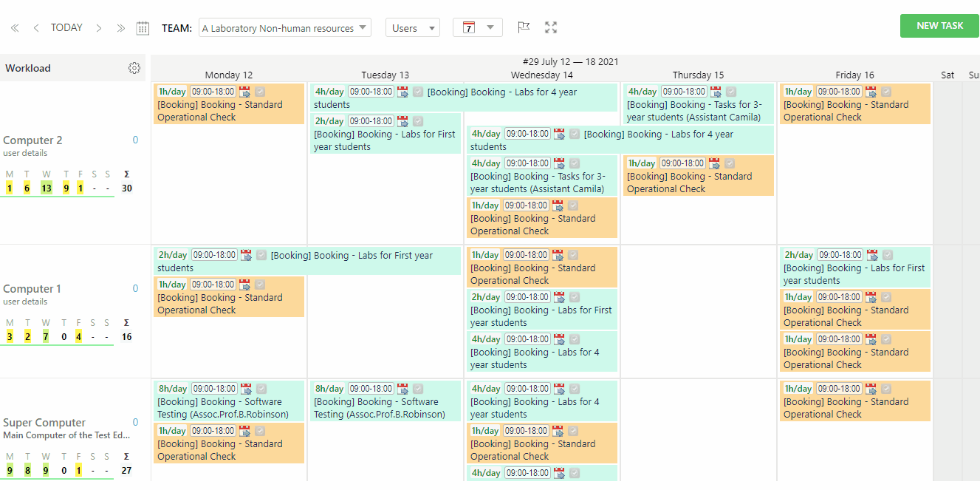
Task: Jump forward with the double-right arrows
Action: tap(120, 28)
